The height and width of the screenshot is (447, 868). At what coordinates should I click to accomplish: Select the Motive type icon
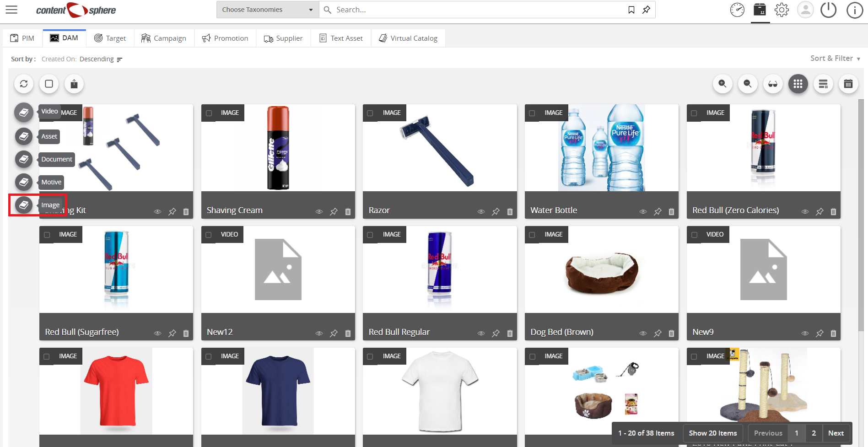point(24,182)
